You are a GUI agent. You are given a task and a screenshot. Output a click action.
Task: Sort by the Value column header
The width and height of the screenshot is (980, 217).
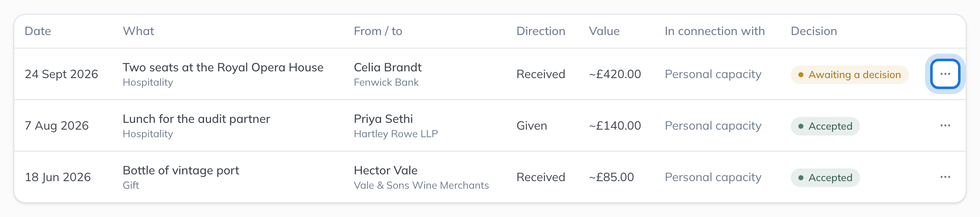click(x=604, y=31)
